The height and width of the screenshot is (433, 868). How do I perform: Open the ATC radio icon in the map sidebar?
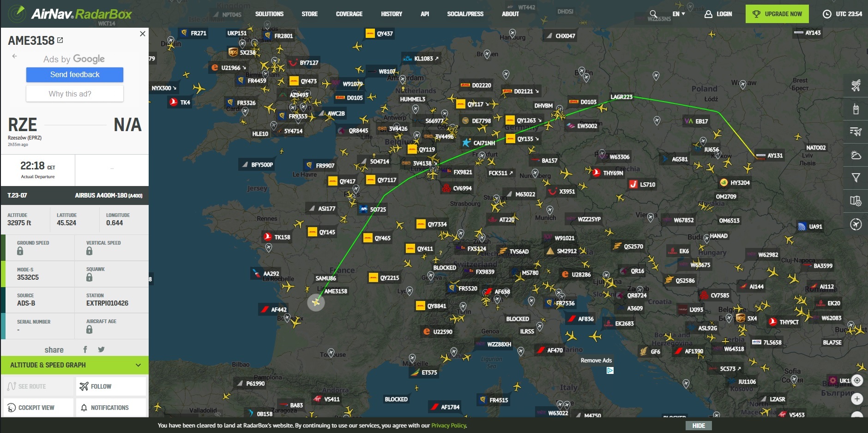(856, 109)
